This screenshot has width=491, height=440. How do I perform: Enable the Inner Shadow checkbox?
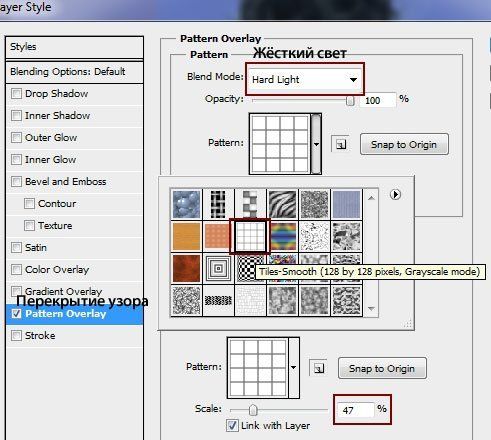click(x=16, y=115)
